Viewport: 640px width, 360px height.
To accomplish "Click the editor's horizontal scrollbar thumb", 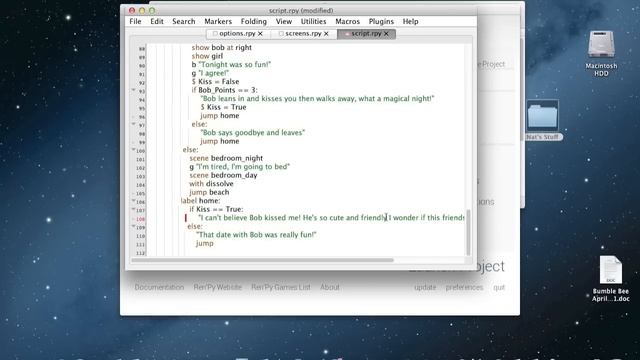I will (x=262, y=260).
